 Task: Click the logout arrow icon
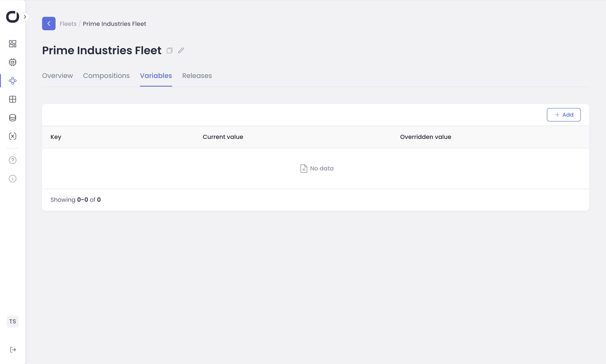pyautogui.click(x=13, y=349)
